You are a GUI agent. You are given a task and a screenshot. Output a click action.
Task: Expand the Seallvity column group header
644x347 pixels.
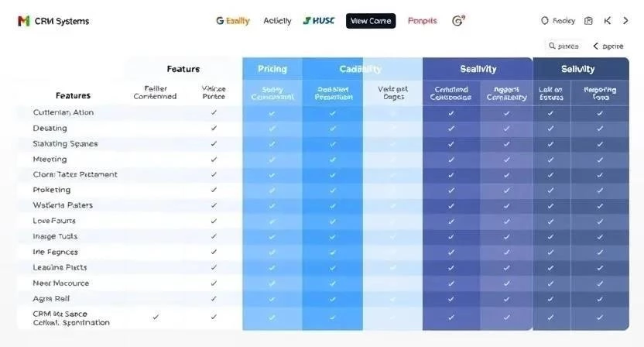point(478,69)
